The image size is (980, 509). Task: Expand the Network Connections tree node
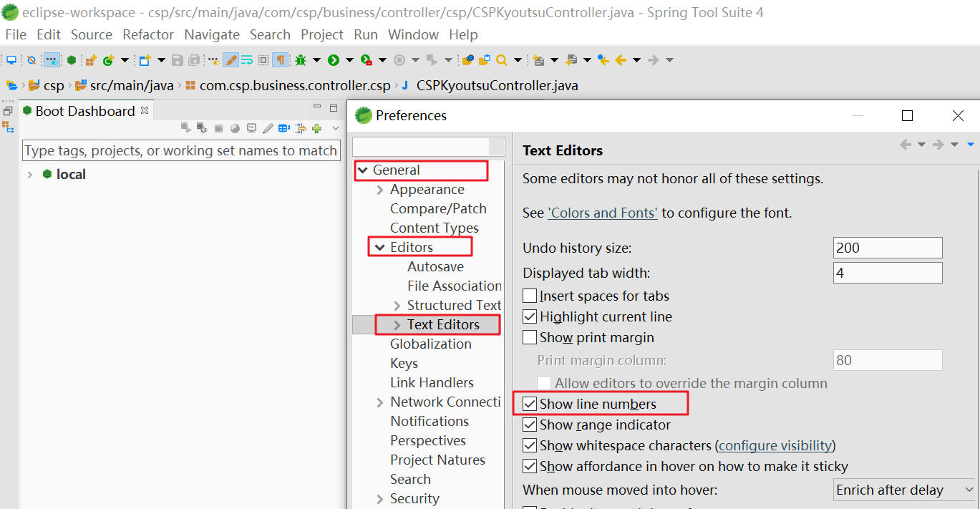point(380,402)
